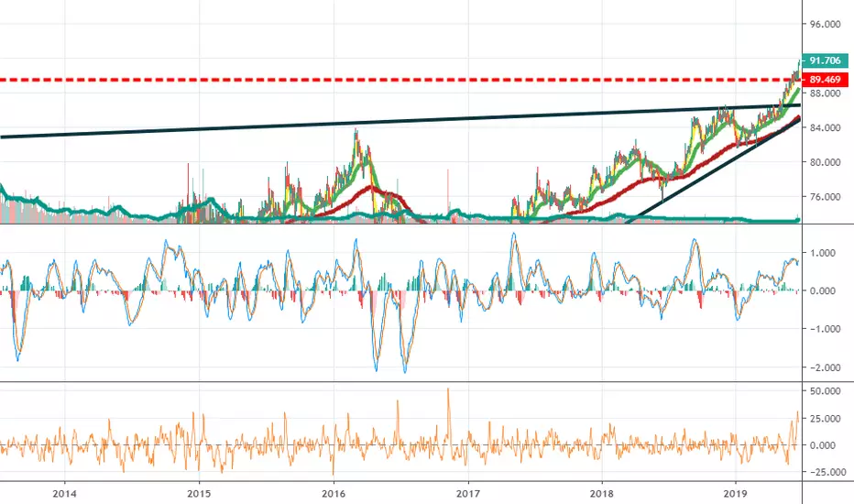The image size is (854, 504).
Task: Select the upper black trend line
Action: 400,121
